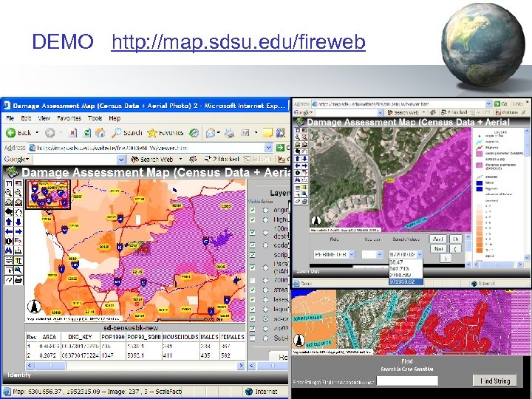Click print tool in right window toolbar
This screenshot has width=532, height=399.
(304, 202)
